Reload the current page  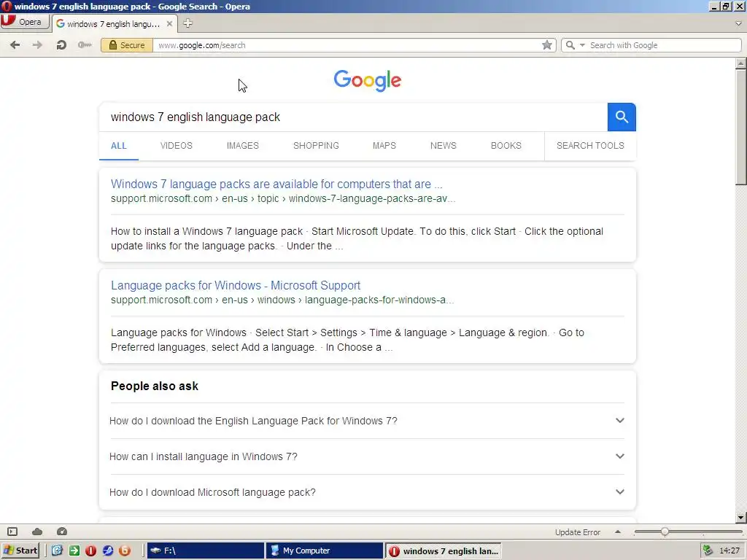[61, 44]
